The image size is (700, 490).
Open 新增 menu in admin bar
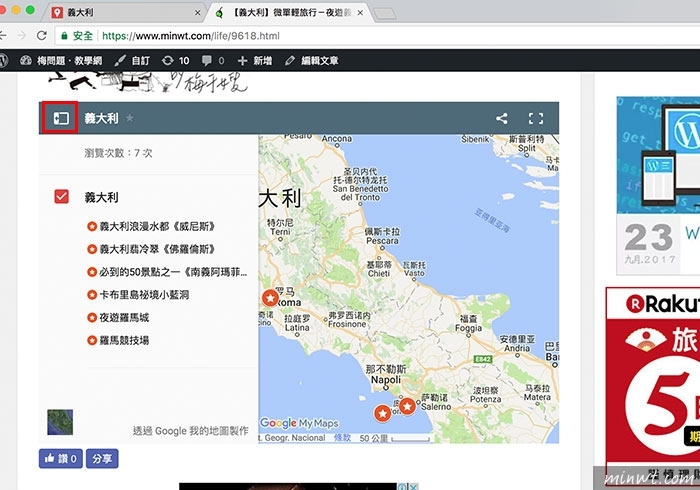click(x=255, y=60)
